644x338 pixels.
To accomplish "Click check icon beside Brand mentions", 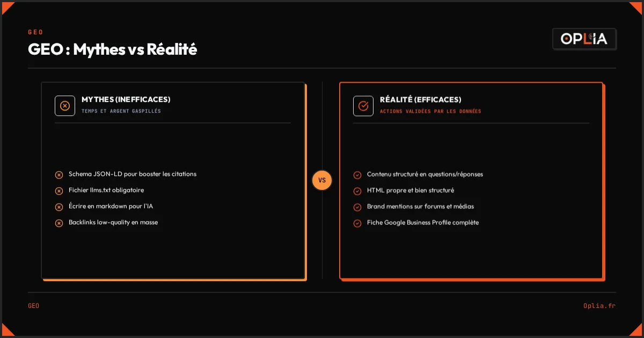I will (x=357, y=207).
